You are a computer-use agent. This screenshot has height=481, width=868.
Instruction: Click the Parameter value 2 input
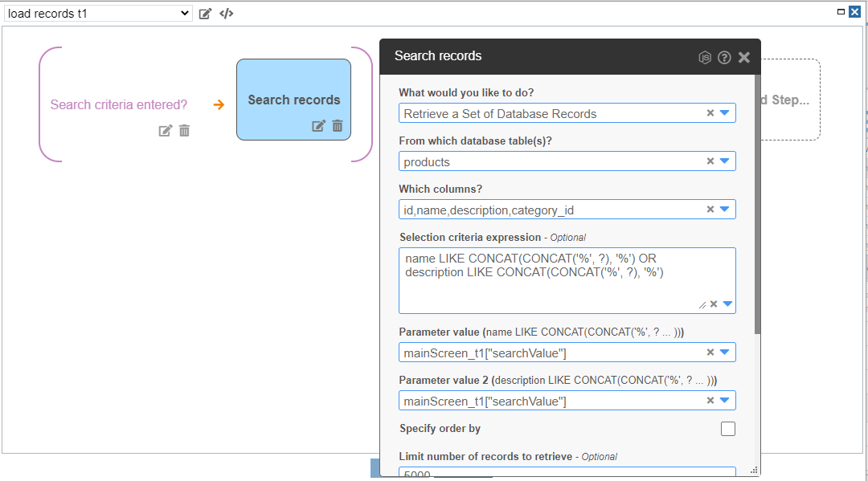tap(567, 401)
